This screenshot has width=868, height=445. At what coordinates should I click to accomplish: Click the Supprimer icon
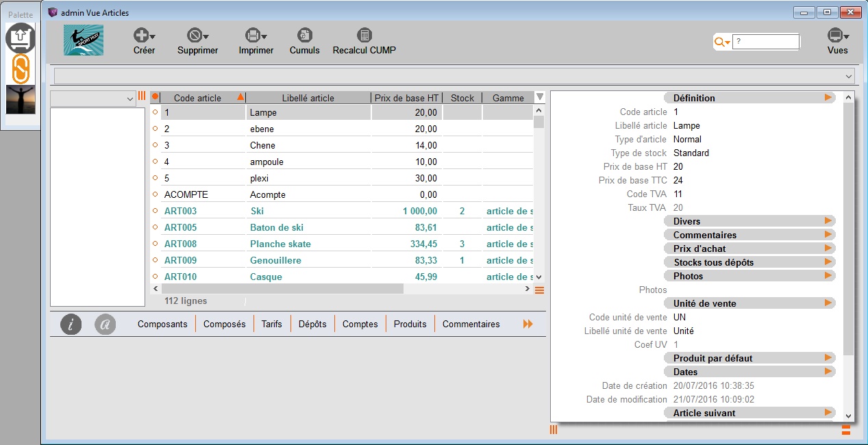point(195,36)
